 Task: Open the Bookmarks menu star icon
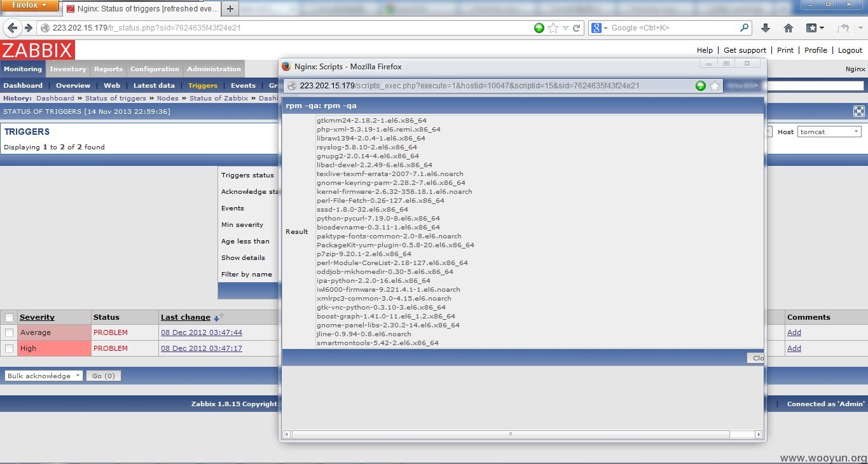pos(815,28)
